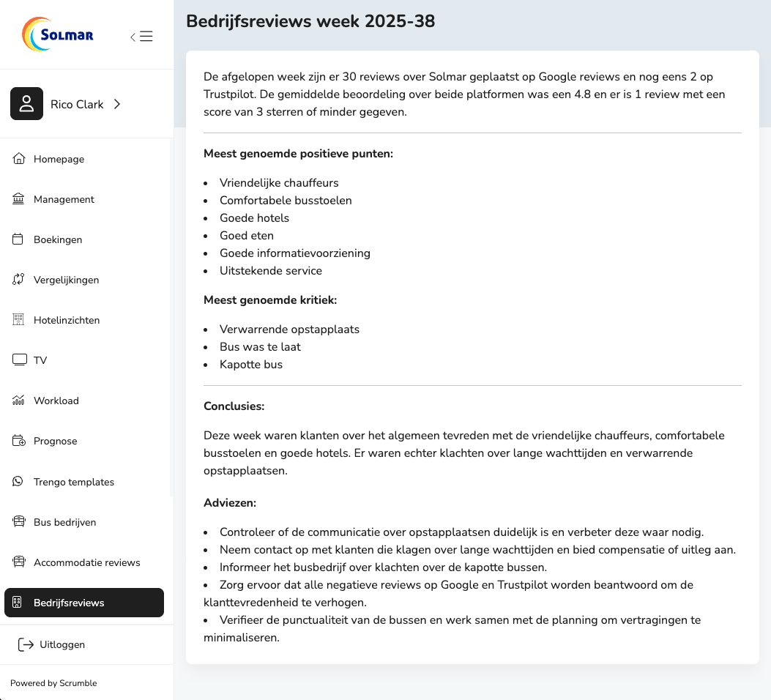This screenshot has width=771, height=700.
Task: Click the Bus bedrijven bus icon
Action: pyautogui.click(x=19, y=522)
